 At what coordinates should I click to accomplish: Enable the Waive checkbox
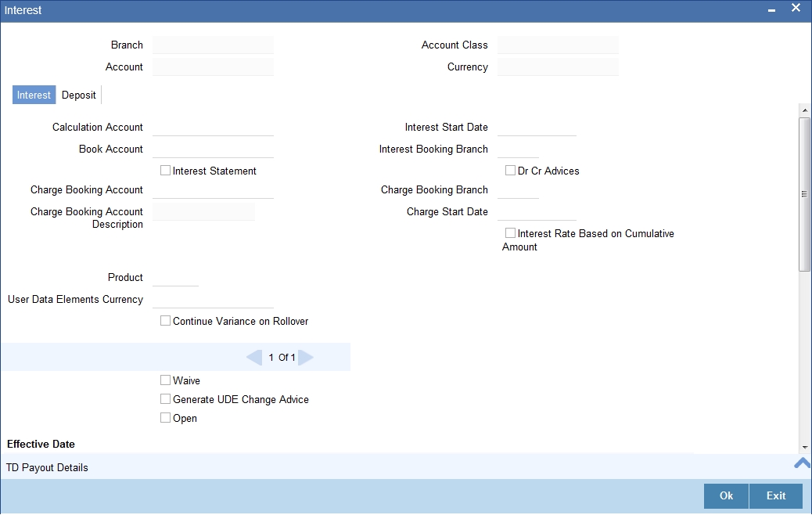(x=165, y=380)
